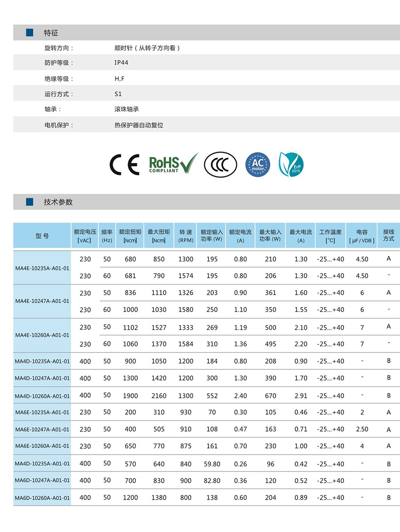Click the 工作温度 [°C] column header
Image resolution: width=400 pixels, height=532 pixels.
coord(331,236)
